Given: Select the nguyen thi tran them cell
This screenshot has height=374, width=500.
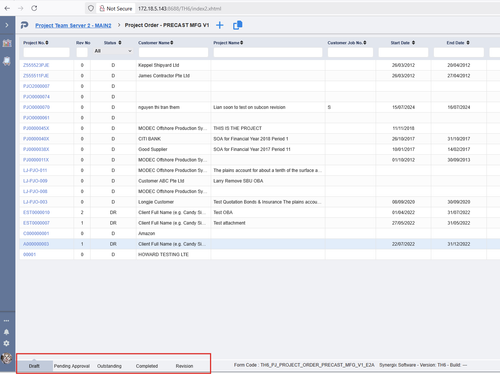Looking at the screenshot, I should coord(173,107).
